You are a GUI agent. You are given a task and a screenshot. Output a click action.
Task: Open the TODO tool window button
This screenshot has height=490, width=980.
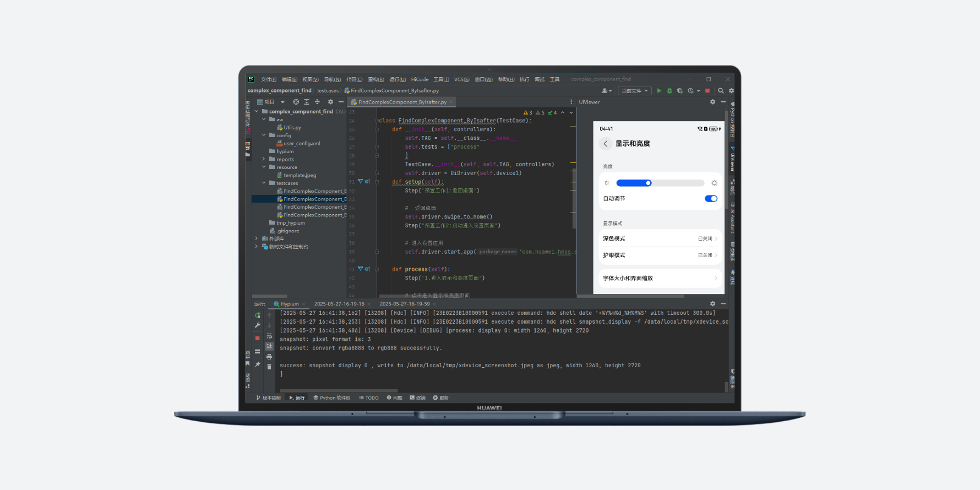pos(369,398)
